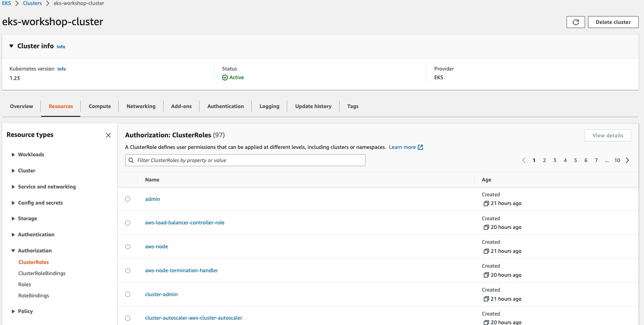The width and height of the screenshot is (644, 325).
Task: Switch to the Compute tab
Action: 100,106
